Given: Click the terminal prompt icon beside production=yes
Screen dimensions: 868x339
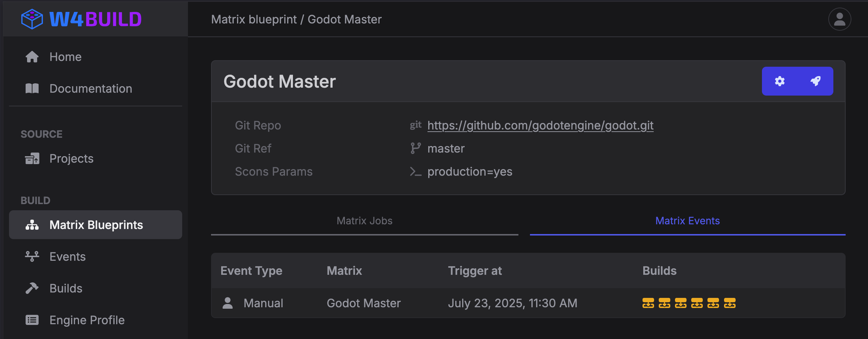Looking at the screenshot, I should [x=416, y=171].
